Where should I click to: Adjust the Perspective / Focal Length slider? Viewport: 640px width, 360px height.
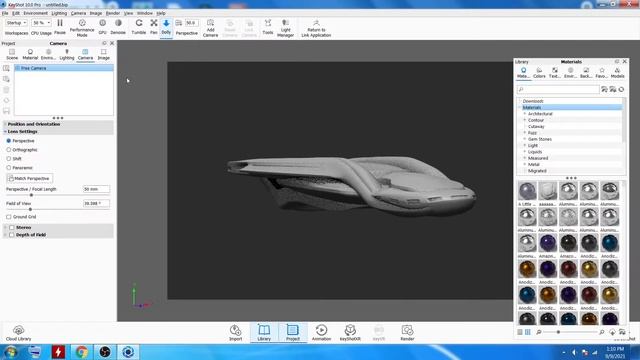coord(31,195)
